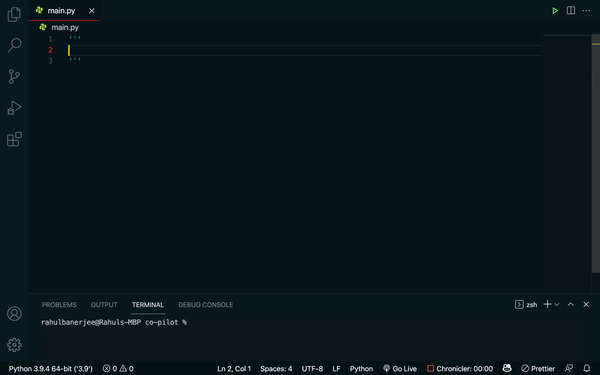600x375 pixels.
Task: Open the Extensions view icon
Action: click(x=14, y=139)
